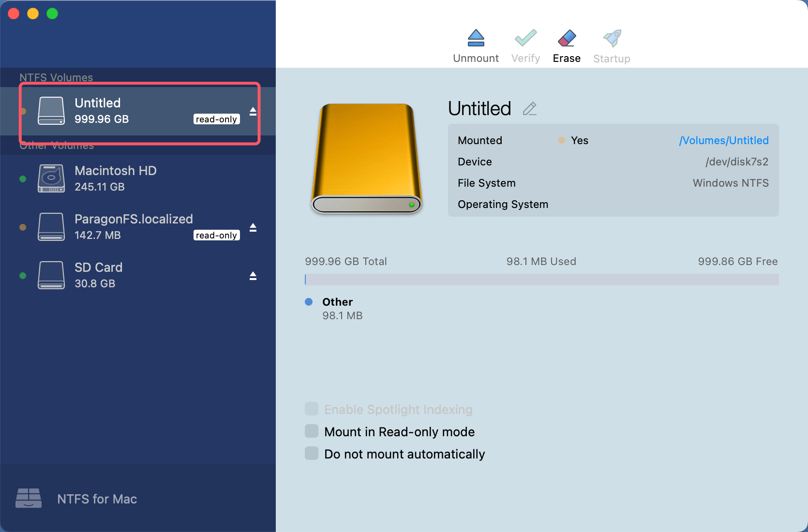This screenshot has width=808, height=532.
Task: Select the SD Card volume entry
Action: [x=99, y=275]
